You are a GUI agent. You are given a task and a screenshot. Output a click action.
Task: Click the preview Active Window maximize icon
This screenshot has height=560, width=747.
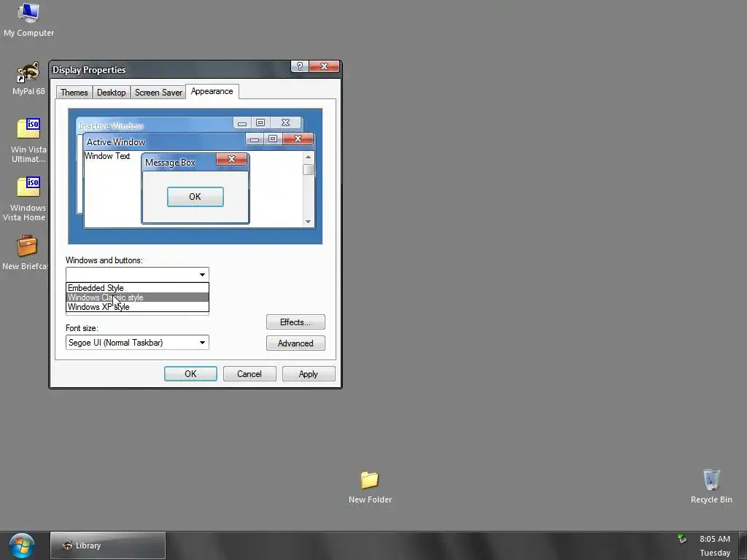273,139
